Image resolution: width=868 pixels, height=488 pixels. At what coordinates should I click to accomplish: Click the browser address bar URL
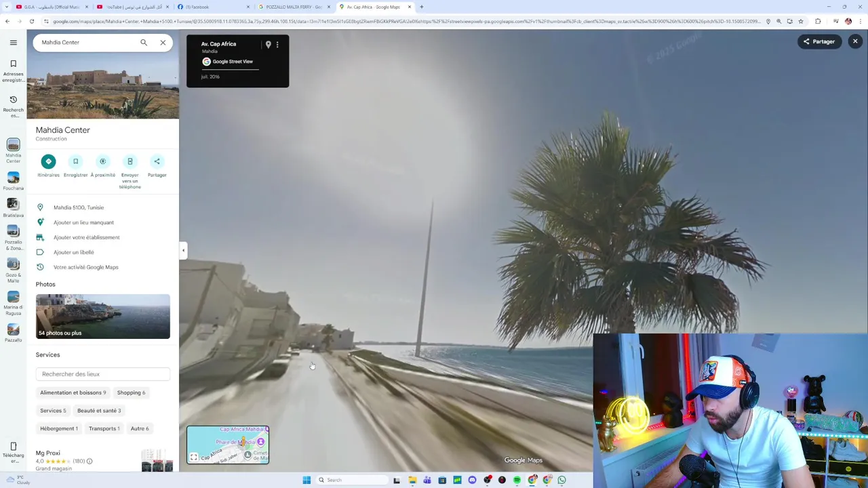407,21
